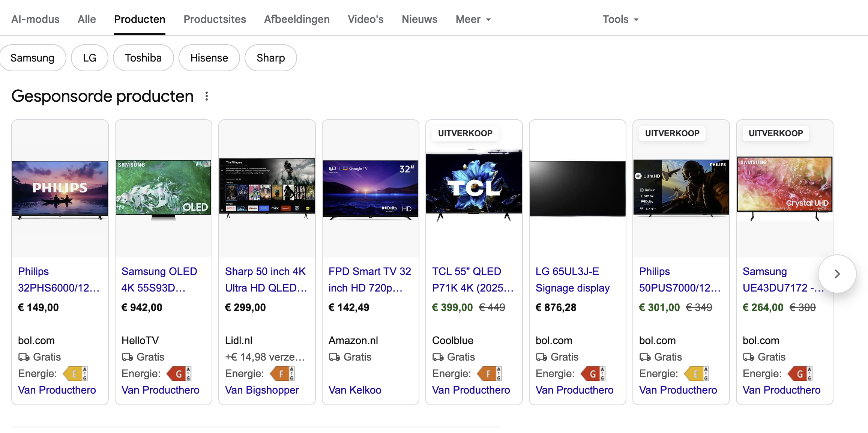Click the energy label G badge on Samsung OLED
This screenshot has width=868, height=433.
coord(179,374)
